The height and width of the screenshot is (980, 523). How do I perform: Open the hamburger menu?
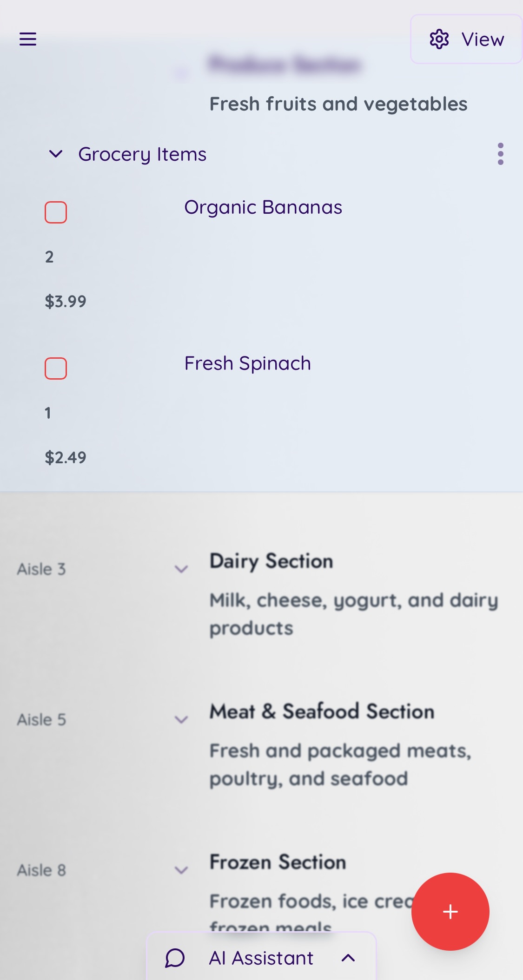28,39
